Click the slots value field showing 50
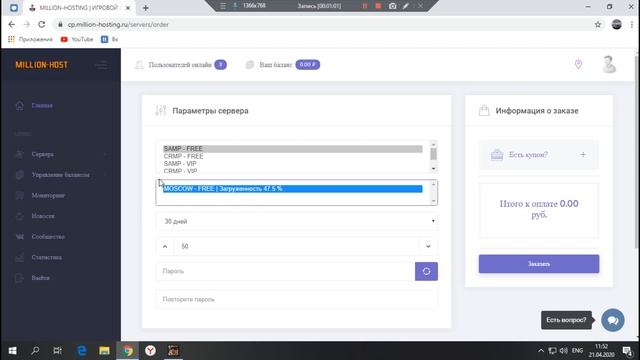Image resolution: width=640 pixels, height=360 pixels. [297, 247]
